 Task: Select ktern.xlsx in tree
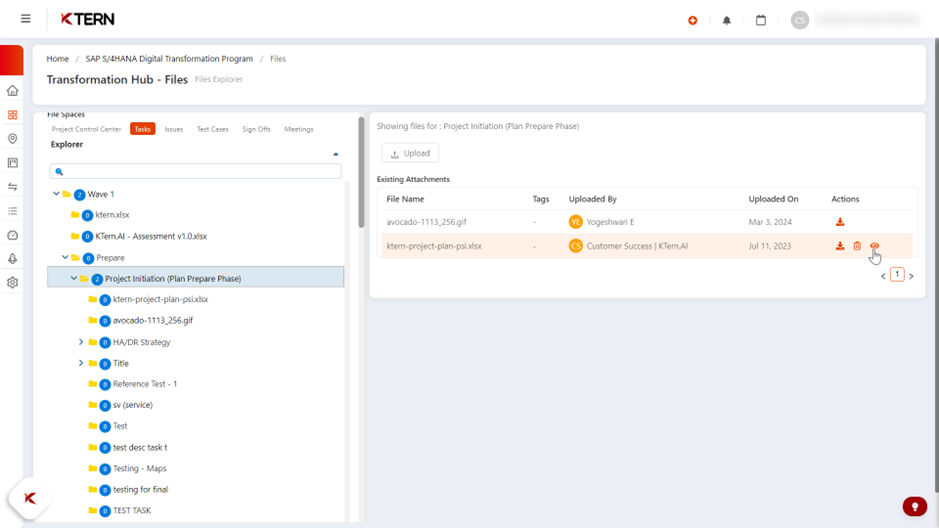click(112, 215)
